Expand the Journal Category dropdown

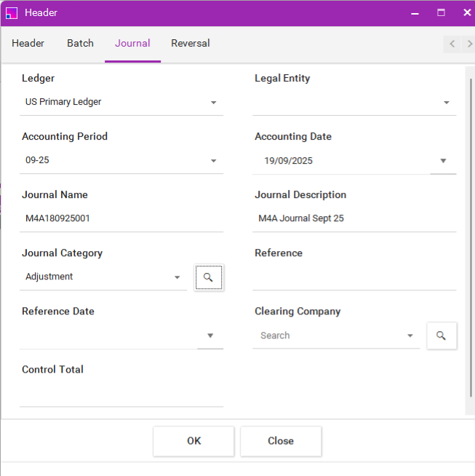(177, 277)
